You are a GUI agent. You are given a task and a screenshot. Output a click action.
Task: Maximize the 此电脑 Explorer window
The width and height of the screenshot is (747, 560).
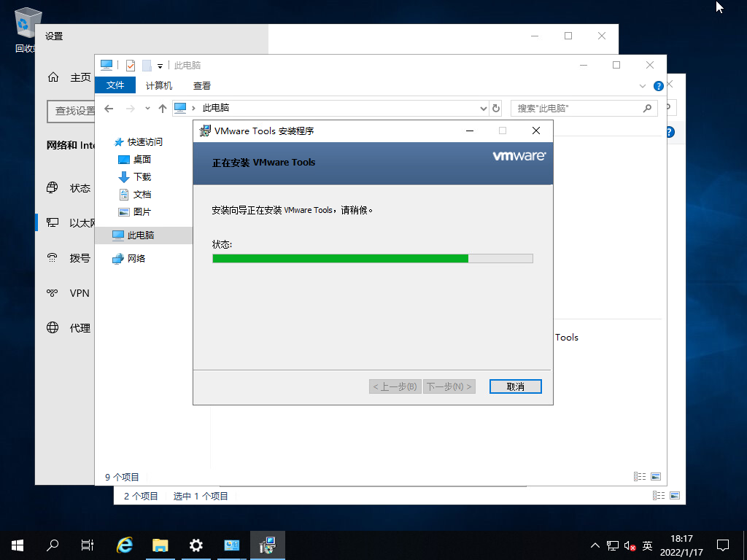click(x=616, y=65)
